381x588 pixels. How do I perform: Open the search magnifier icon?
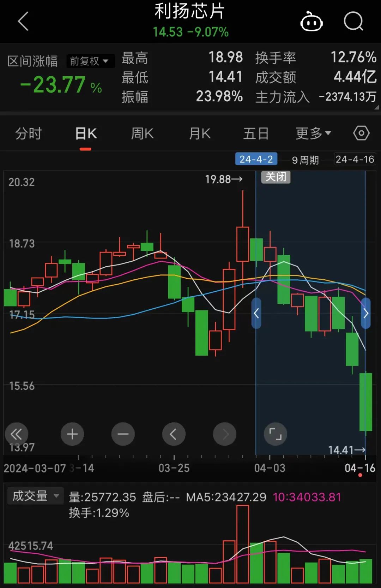[353, 22]
